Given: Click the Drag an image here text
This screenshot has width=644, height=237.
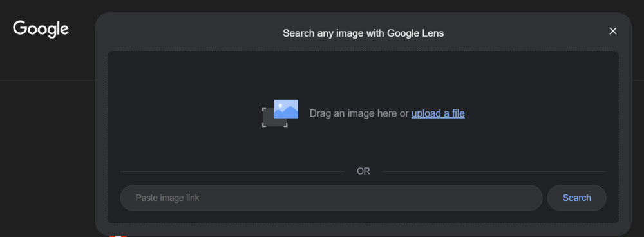Looking at the screenshot, I should coord(354,113).
